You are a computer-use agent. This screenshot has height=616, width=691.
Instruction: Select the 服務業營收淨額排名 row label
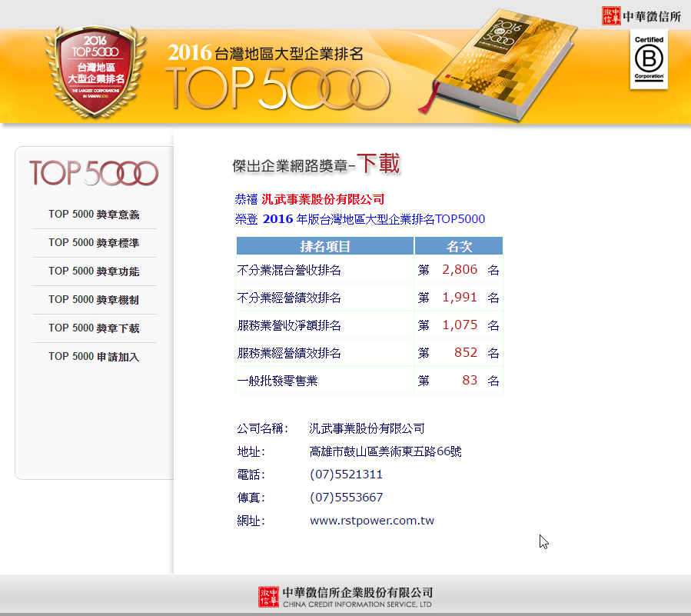289,325
